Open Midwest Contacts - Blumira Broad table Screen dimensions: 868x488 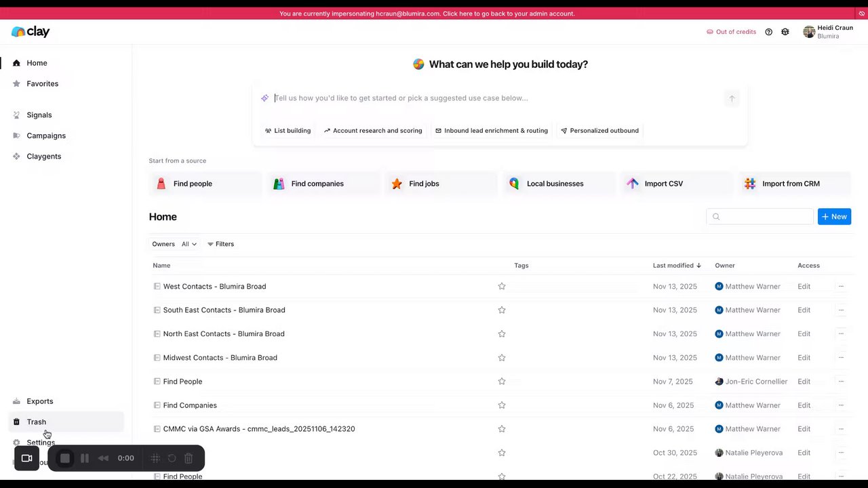[220, 358]
